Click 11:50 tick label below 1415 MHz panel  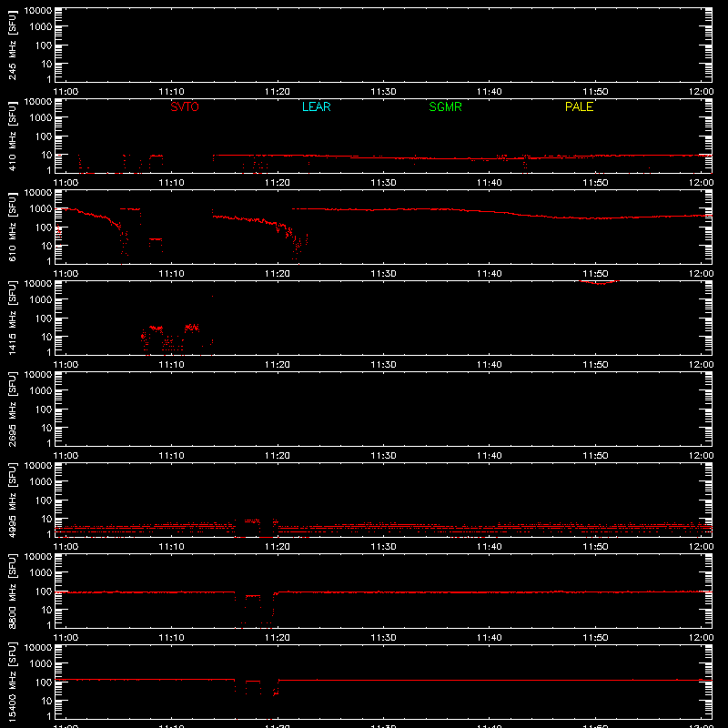pyautogui.click(x=595, y=365)
